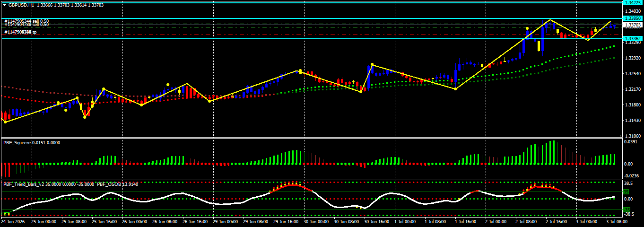
Task: Click the 1.32920 price scale value
Action: coord(632,58)
